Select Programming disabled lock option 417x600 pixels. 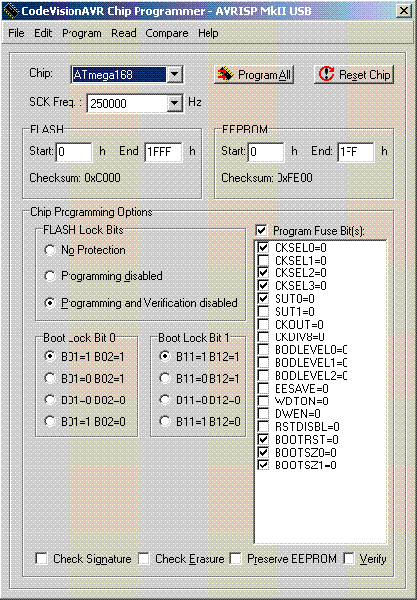point(103,276)
